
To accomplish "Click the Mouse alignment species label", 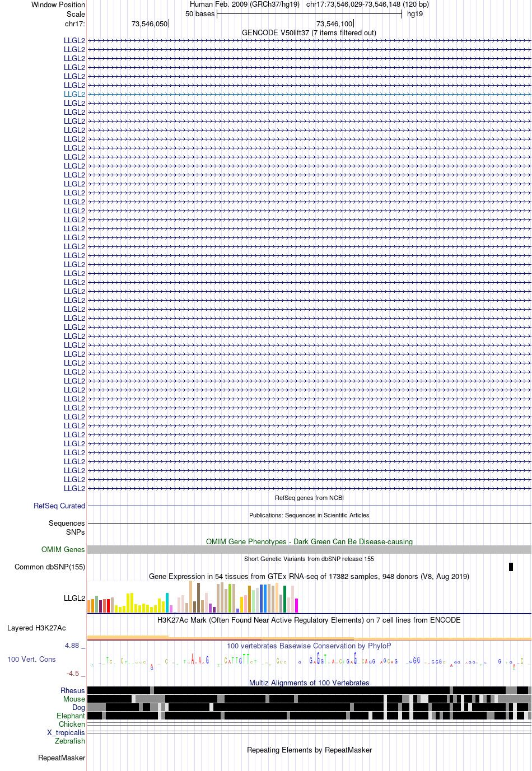I will tap(74, 699).
